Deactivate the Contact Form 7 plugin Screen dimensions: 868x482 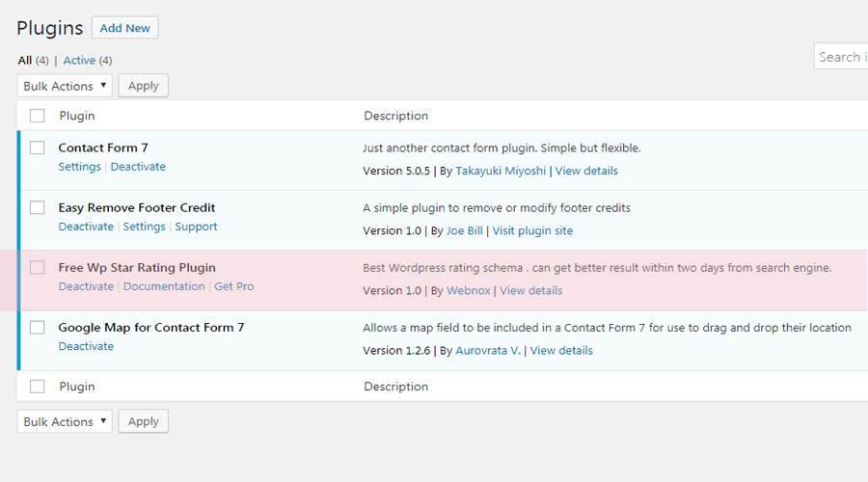(x=138, y=167)
